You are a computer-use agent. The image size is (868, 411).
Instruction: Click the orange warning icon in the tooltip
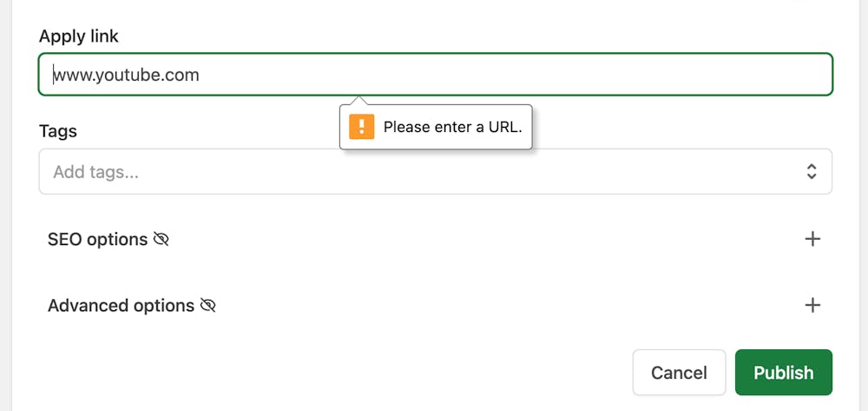click(x=361, y=127)
